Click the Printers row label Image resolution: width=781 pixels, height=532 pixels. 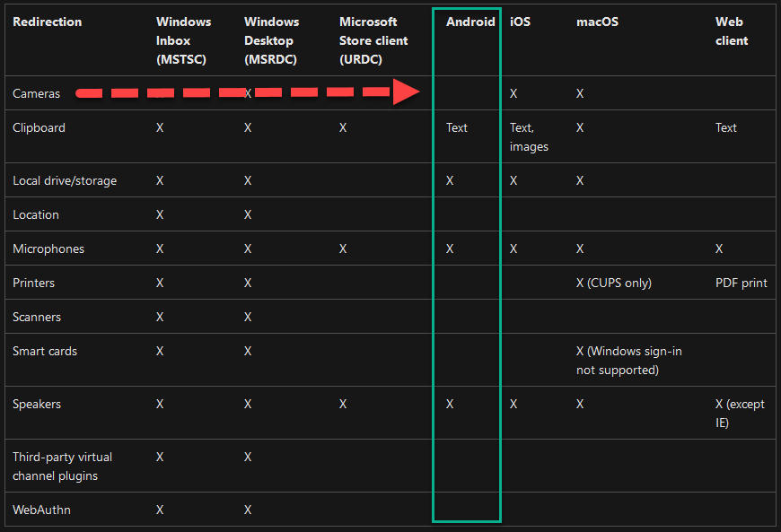point(34,283)
